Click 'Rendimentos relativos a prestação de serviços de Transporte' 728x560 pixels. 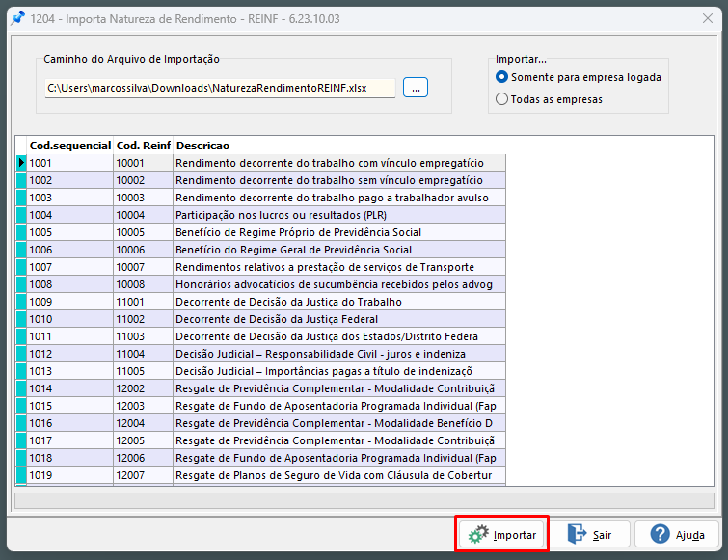pyautogui.click(x=338, y=267)
